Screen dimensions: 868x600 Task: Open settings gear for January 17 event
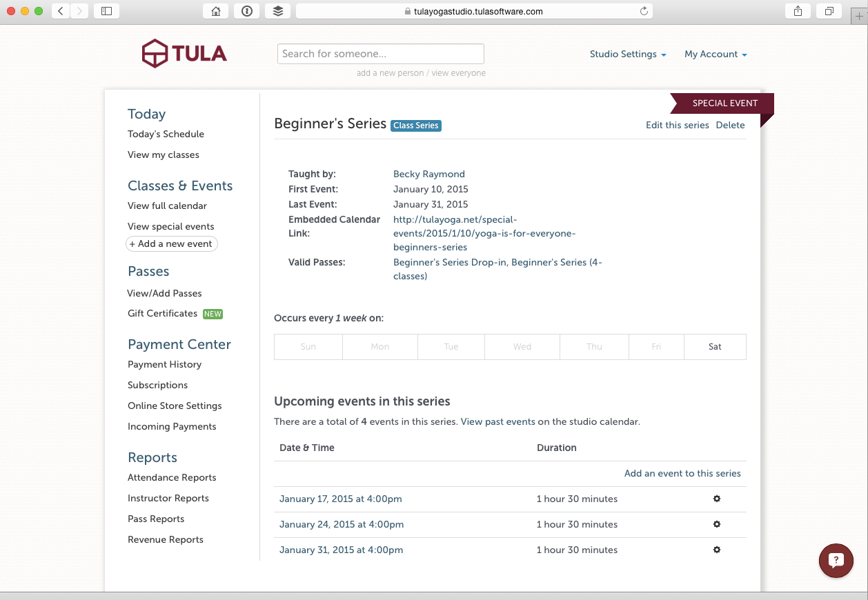(717, 499)
